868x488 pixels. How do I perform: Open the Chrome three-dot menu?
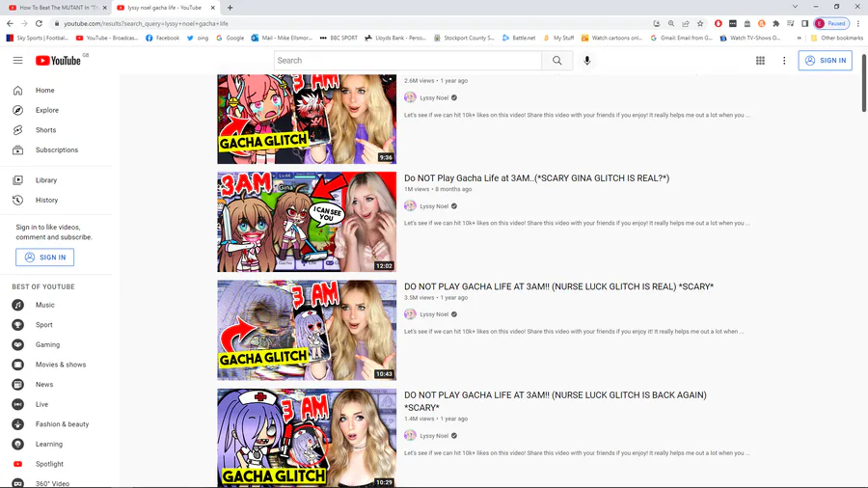pyautogui.click(x=858, y=24)
